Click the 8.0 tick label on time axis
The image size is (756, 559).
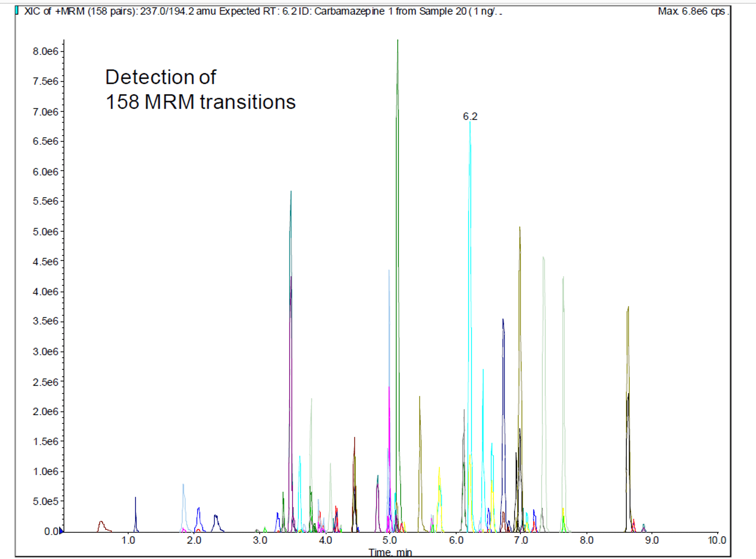[x=586, y=540]
